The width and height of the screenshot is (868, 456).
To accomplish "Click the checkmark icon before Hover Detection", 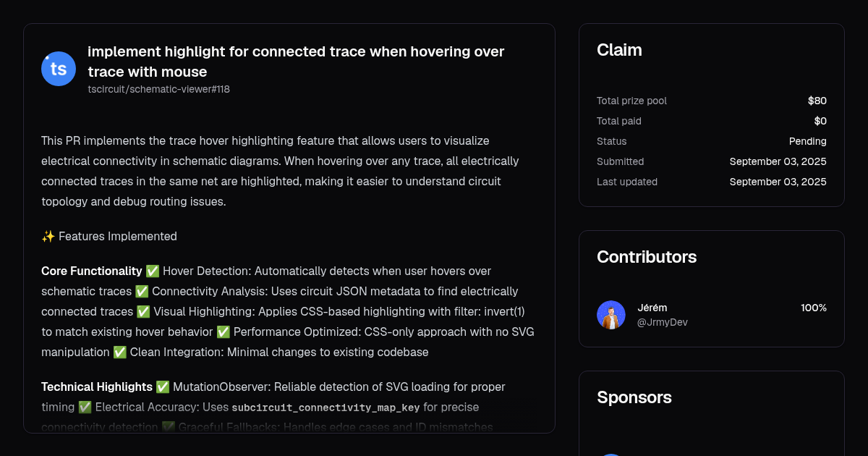I will pos(153,271).
